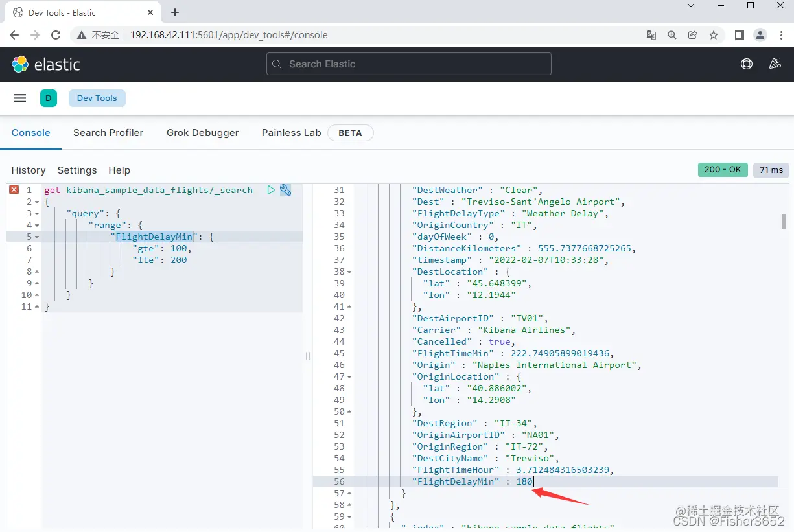794x532 pixels.
Task: Toggle fold arrow at response line 57
Action: coord(350,494)
